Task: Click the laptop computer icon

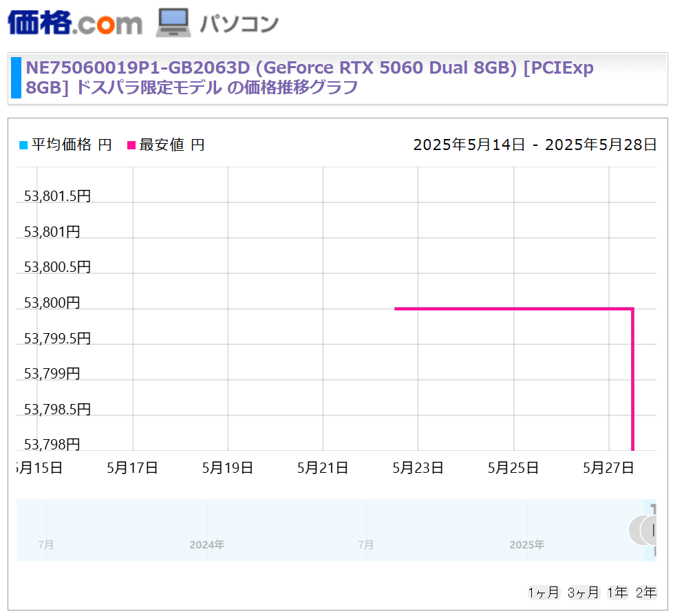Action: [x=173, y=23]
